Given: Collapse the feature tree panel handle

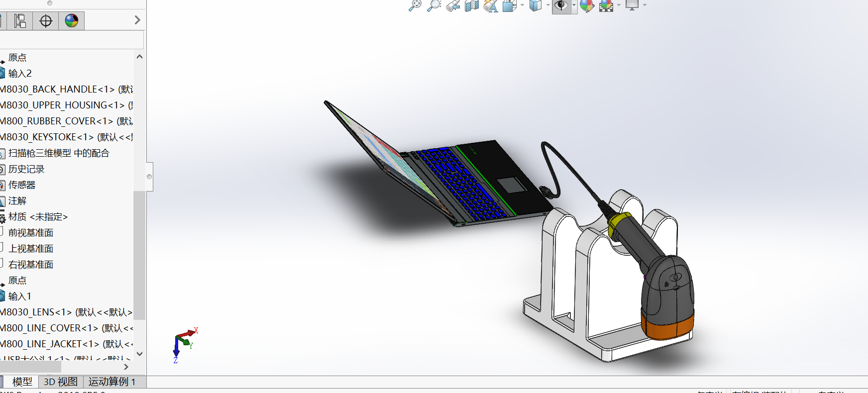Looking at the screenshot, I should (x=149, y=177).
